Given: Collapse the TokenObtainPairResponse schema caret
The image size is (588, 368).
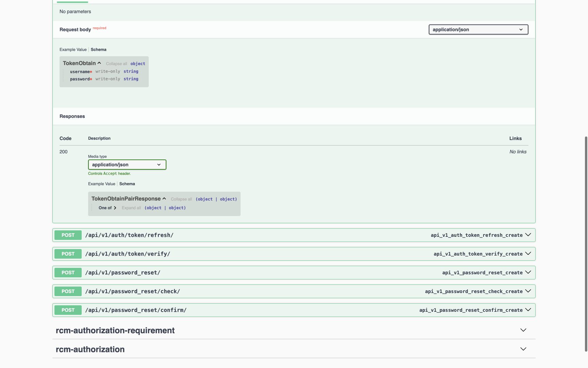Looking at the screenshot, I should (x=164, y=199).
